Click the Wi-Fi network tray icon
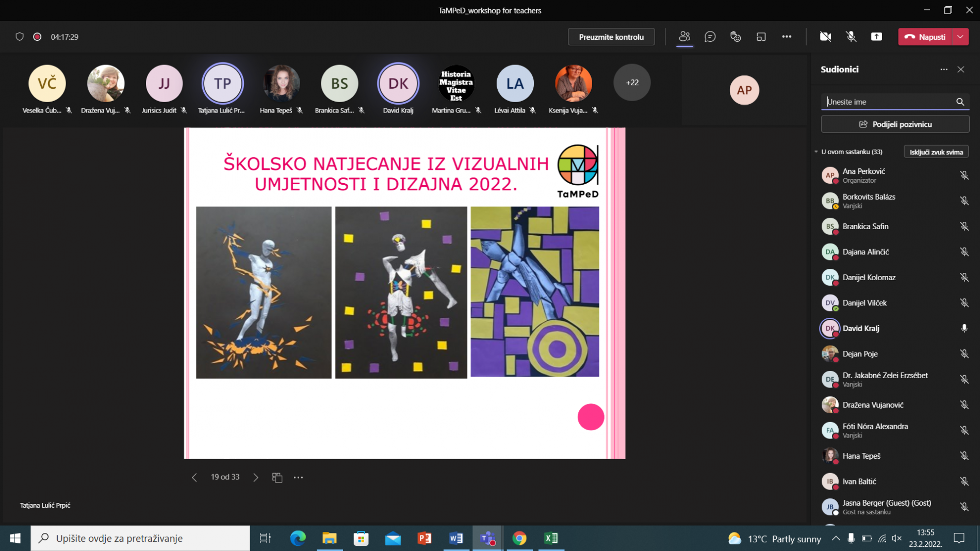 pyautogui.click(x=883, y=538)
